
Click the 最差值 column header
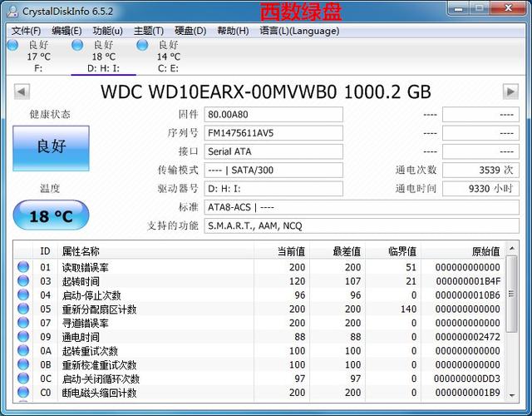coord(337,251)
